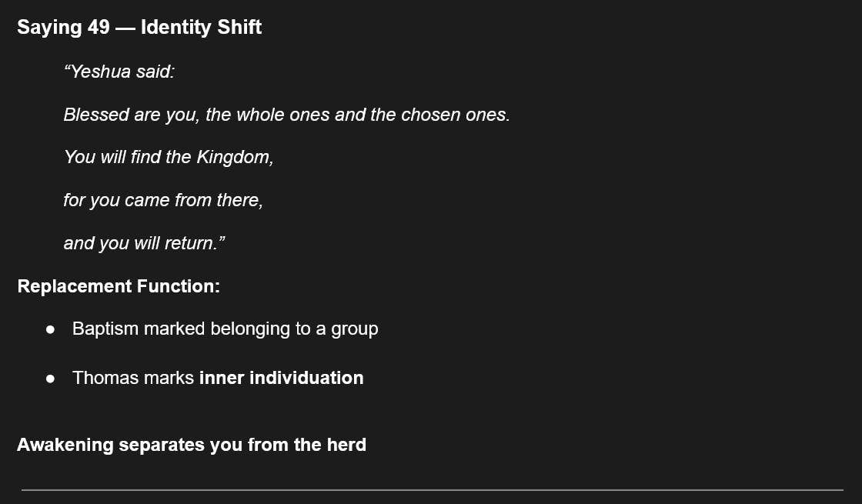The image size is (862, 504).
Task: Click the bullet dot before "Baptism marked"
Action: click(x=51, y=329)
